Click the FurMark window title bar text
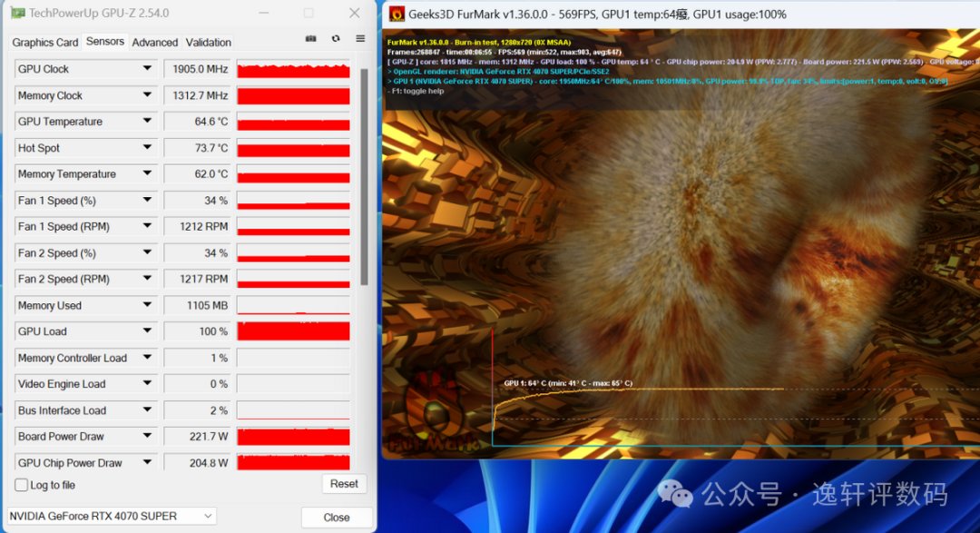The height and width of the screenshot is (533, 980). (597, 15)
